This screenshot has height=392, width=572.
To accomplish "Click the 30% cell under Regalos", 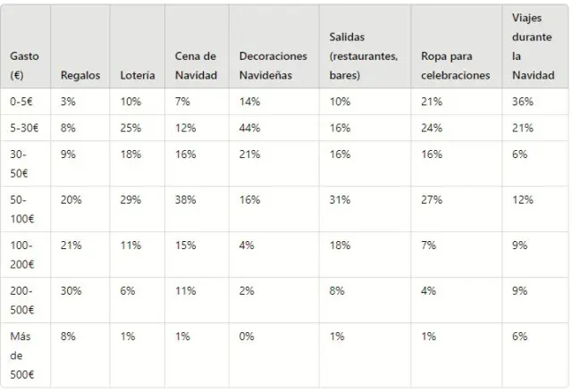I will click(71, 291).
